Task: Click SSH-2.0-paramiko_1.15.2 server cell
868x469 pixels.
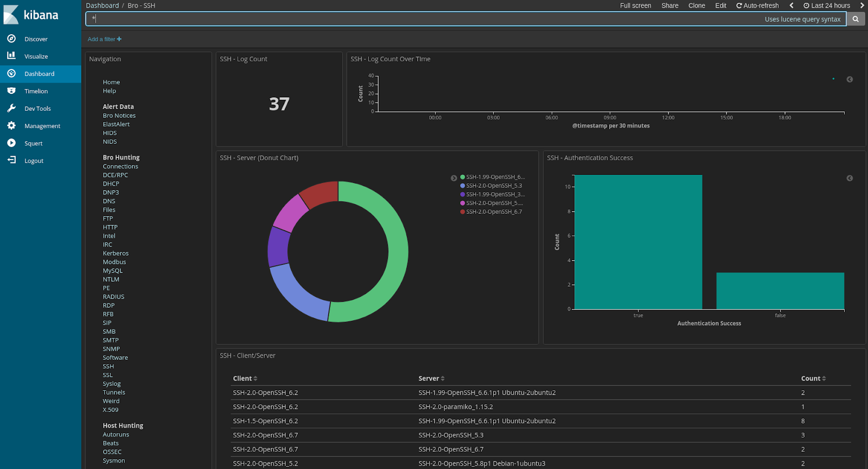Action: coord(456,407)
